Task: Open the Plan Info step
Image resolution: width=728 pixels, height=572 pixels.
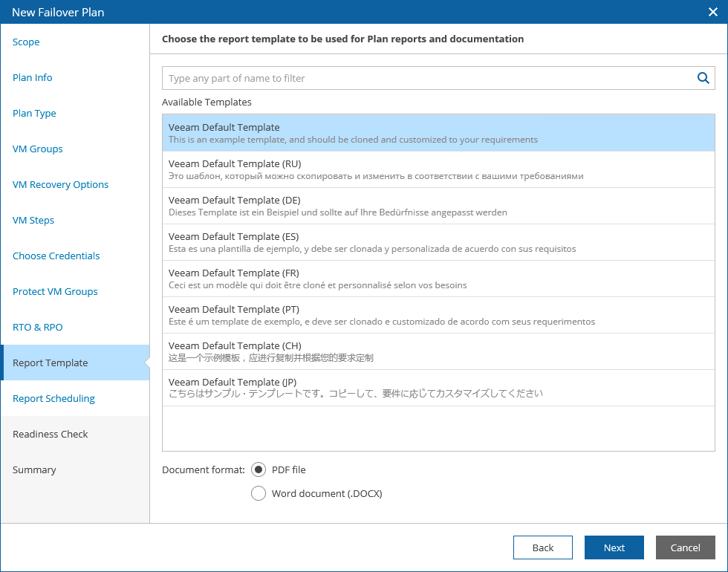Action: click(x=33, y=78)
